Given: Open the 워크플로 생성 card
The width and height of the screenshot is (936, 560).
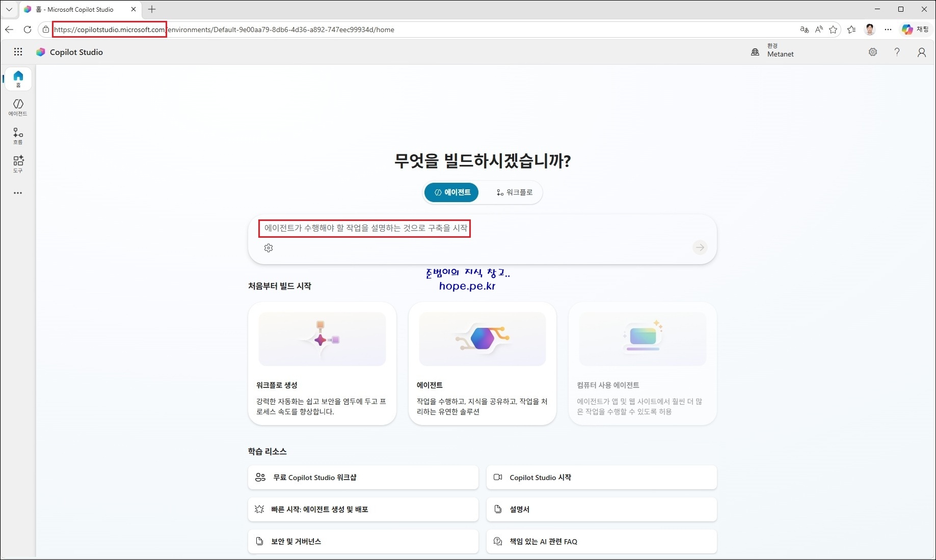Looking at the screenshot, I should 322,363.
